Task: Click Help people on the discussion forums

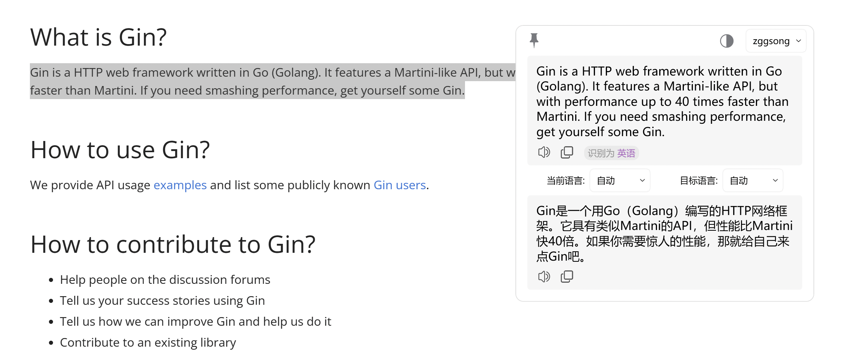Action: [165, 280]
